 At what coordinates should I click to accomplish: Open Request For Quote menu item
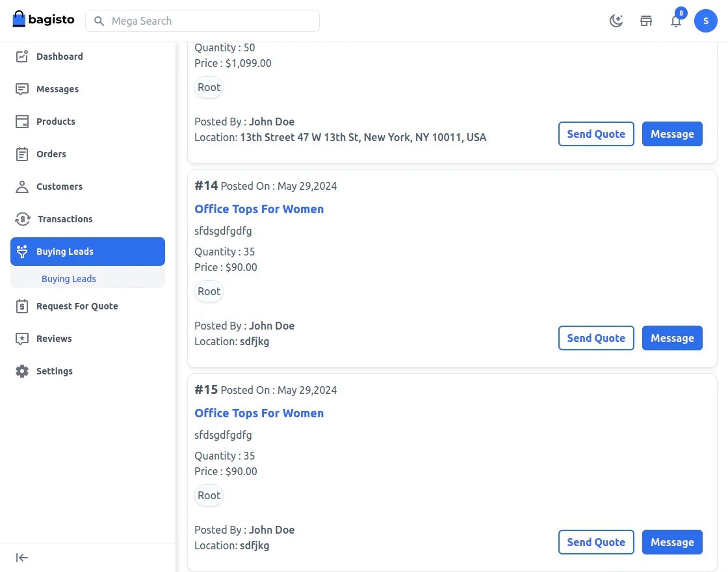tap(77, 306)
